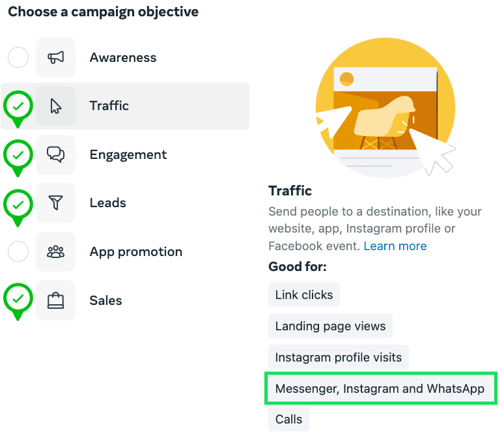Click the Traffic cursor icon

55,106
